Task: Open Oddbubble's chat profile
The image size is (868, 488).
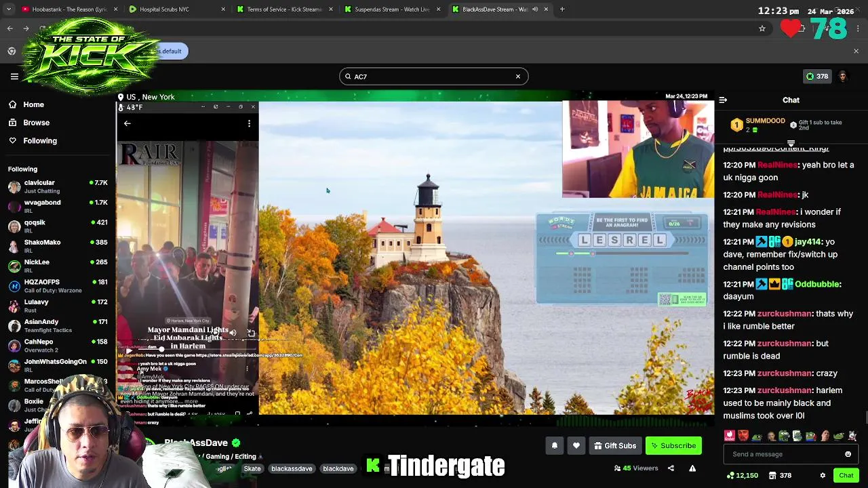Action: [x=816, y=284]
